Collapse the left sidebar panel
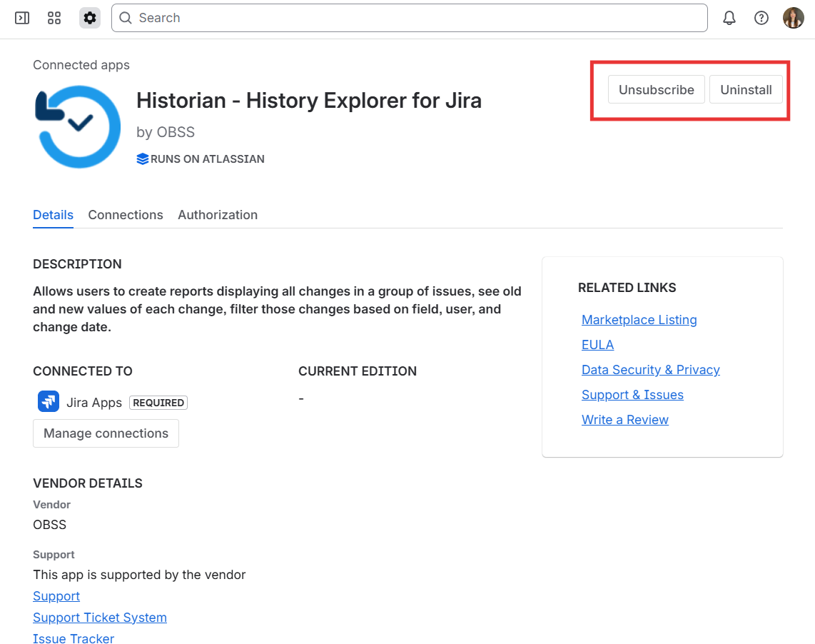Viewport: 815px width, 644px height. coord(21,18)
